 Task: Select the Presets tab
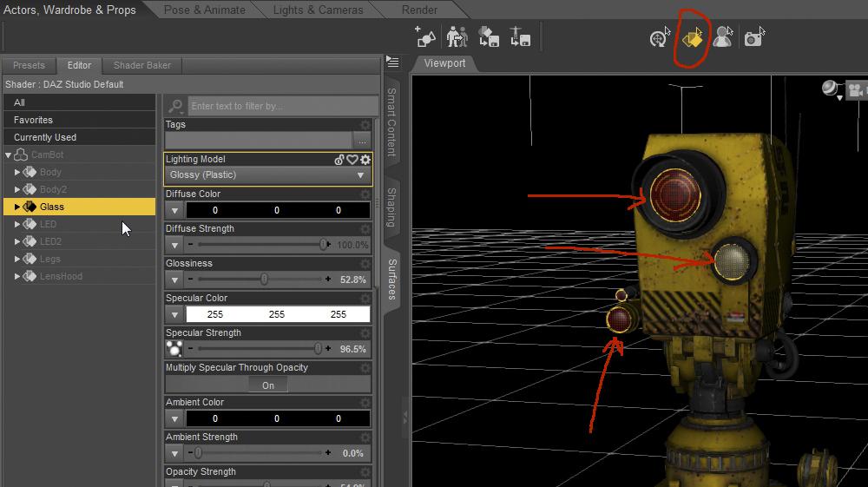pos(29,65)
